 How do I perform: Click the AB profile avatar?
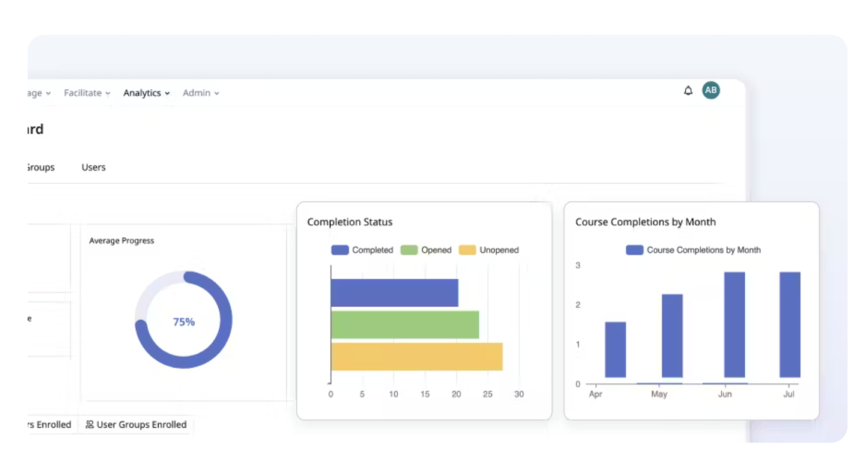(x=710, y=90)
